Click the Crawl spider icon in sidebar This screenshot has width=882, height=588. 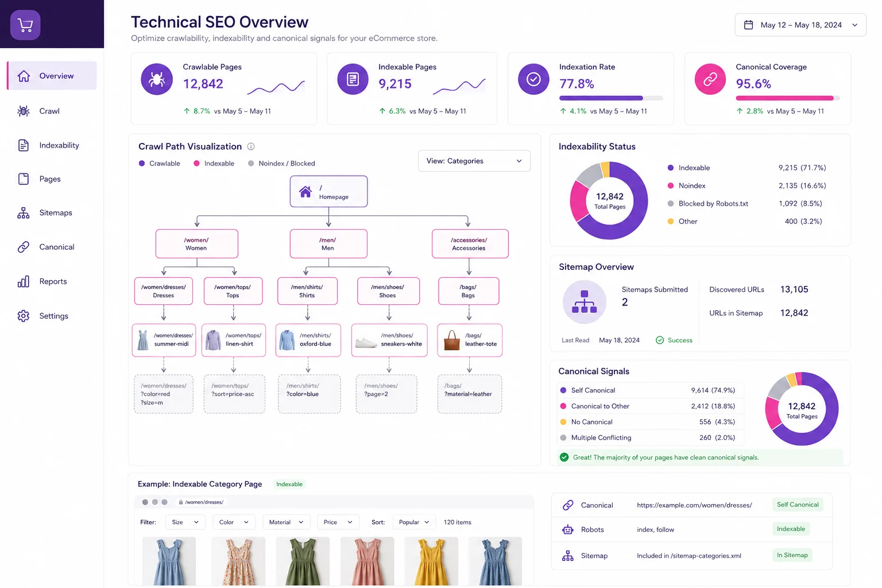pos(24,111)
